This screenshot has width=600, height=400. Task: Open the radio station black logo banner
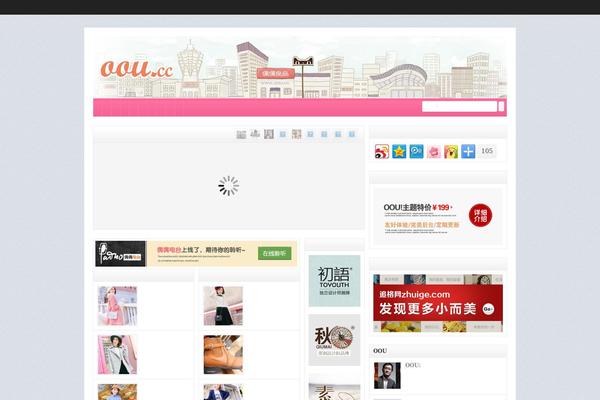click(x=121, y=253)
